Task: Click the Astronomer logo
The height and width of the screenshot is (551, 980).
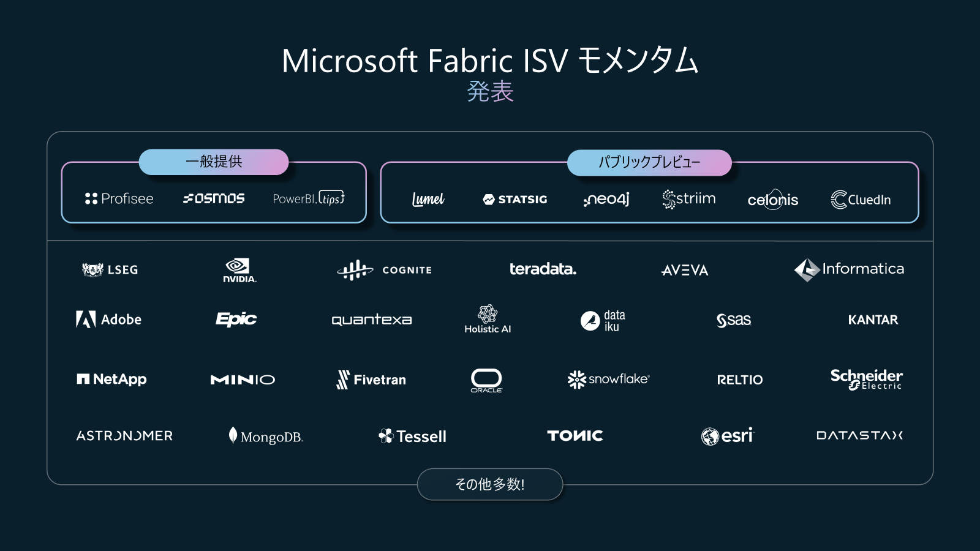Action: click(124, 436)
